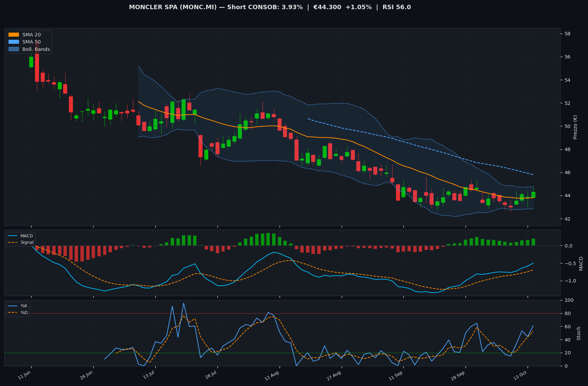Click the Stoch axis value 20
This screenshot has width=588, height=386.
pyautogui.click(x=567, y=353)
